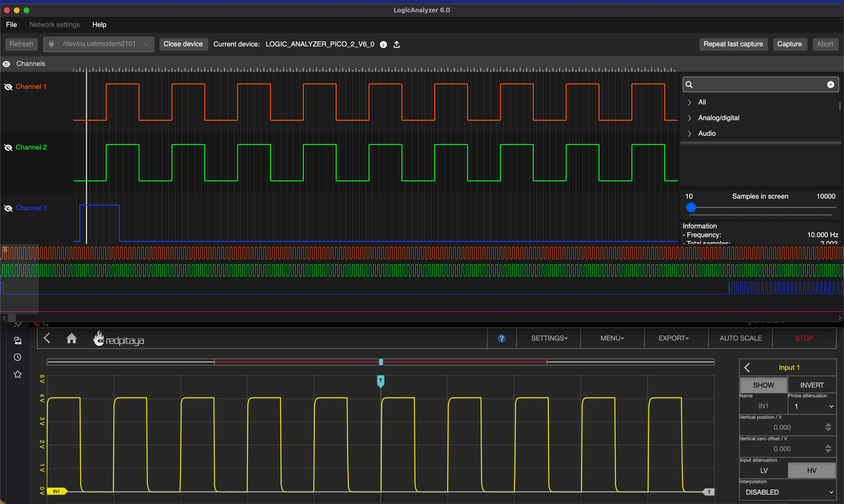Viewport: 844px width, 504px height.
Task: Click the Samples in screen slider handle
Action: click(x=691, y=208)
